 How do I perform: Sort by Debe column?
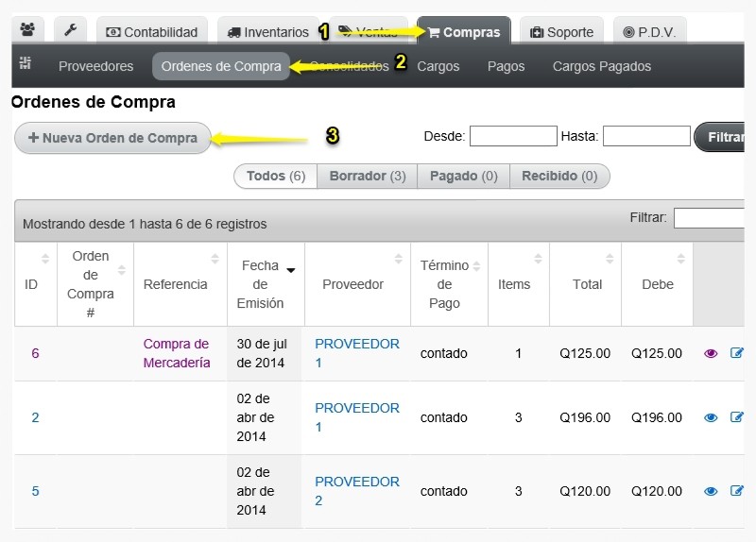[x=657, y=284]
